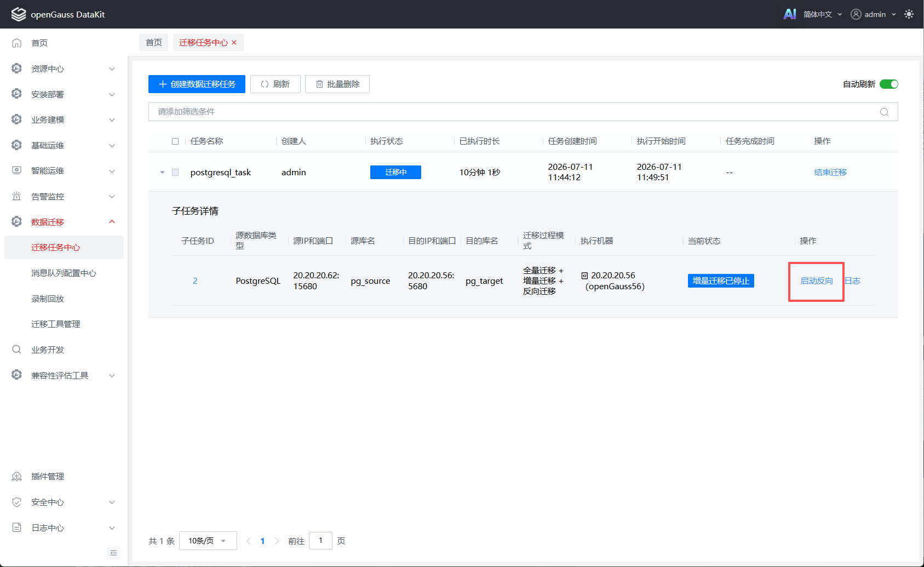Click the sidebar collapse icon at bottom
The image size is (924, 567).
click(113, 553)
